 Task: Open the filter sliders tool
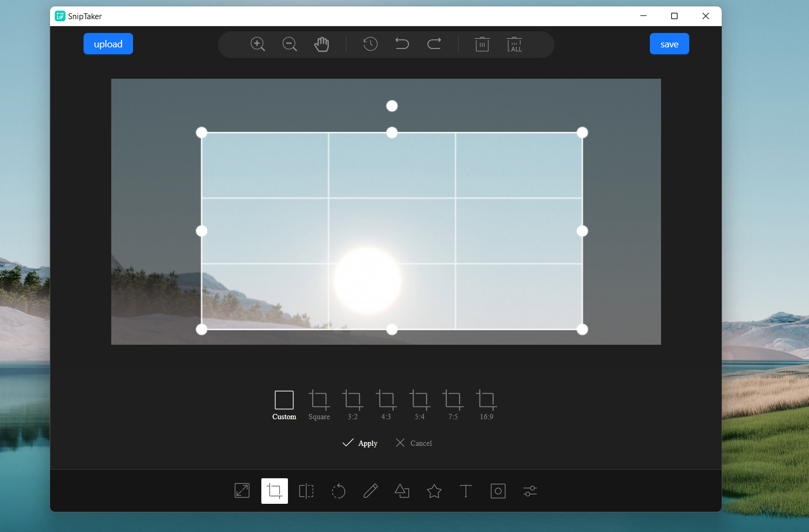530,491
